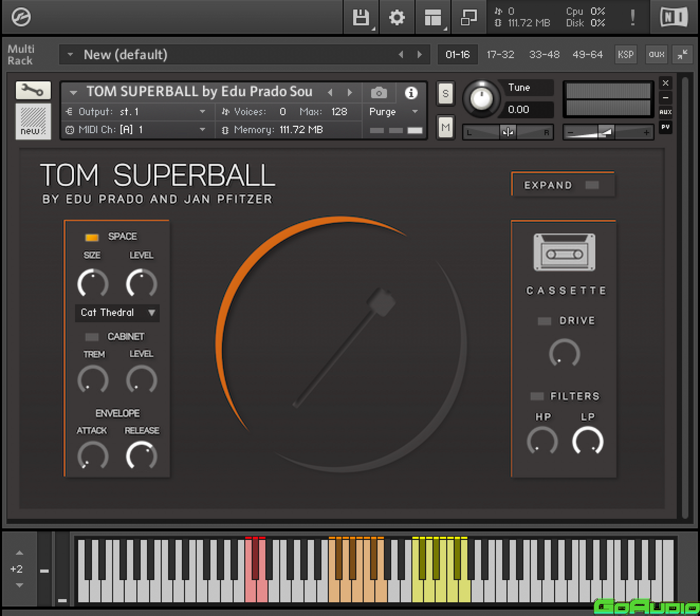Click the floppy disk save icon
700x616 pixels.
[x=360, y=18]
